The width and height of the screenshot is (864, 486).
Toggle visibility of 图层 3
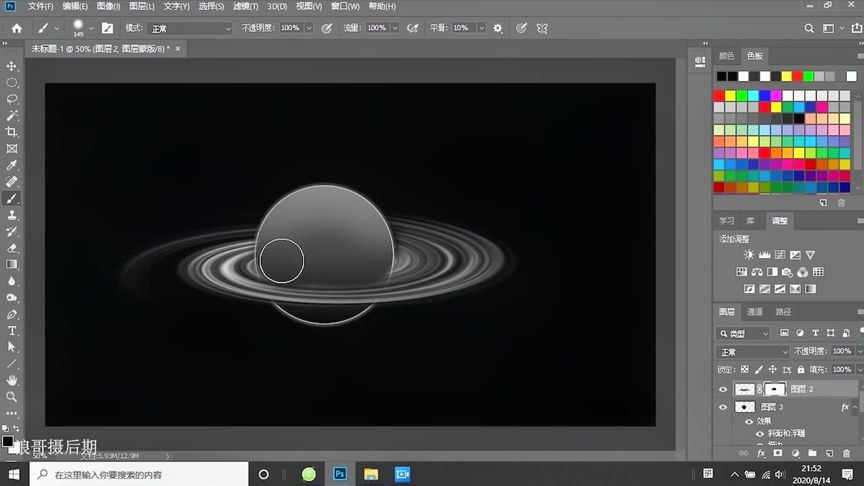(x=724, y=408)
